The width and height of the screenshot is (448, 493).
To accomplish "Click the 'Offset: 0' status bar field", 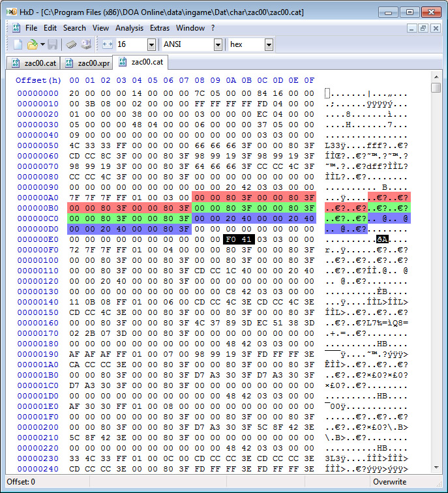I will (48, 482).
